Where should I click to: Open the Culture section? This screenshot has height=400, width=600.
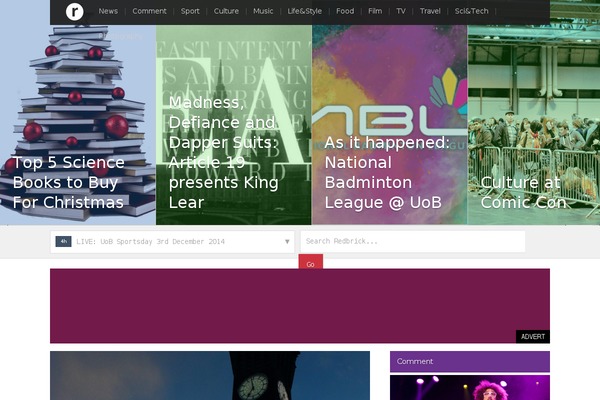pyautogui.click(x=226, y=11)
